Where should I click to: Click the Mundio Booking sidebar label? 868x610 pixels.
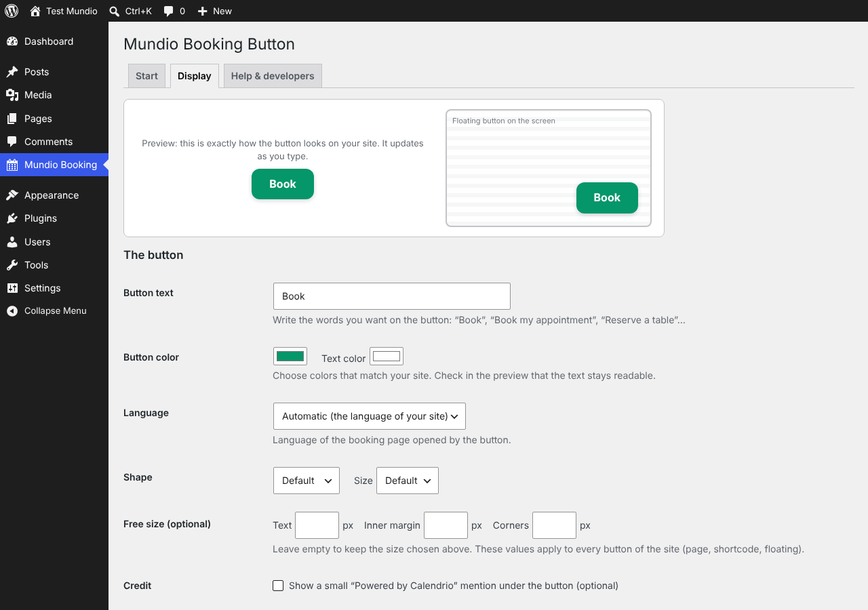61,165
